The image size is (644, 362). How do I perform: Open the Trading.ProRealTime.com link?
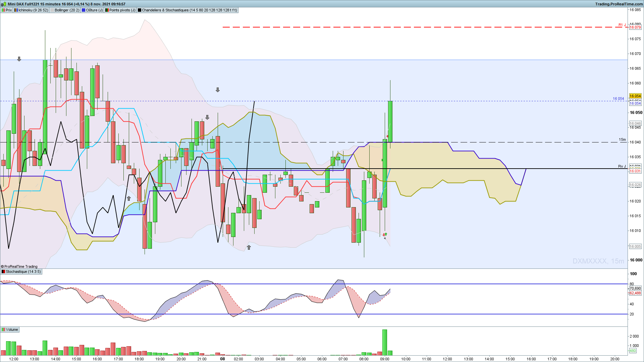(619, 4)
